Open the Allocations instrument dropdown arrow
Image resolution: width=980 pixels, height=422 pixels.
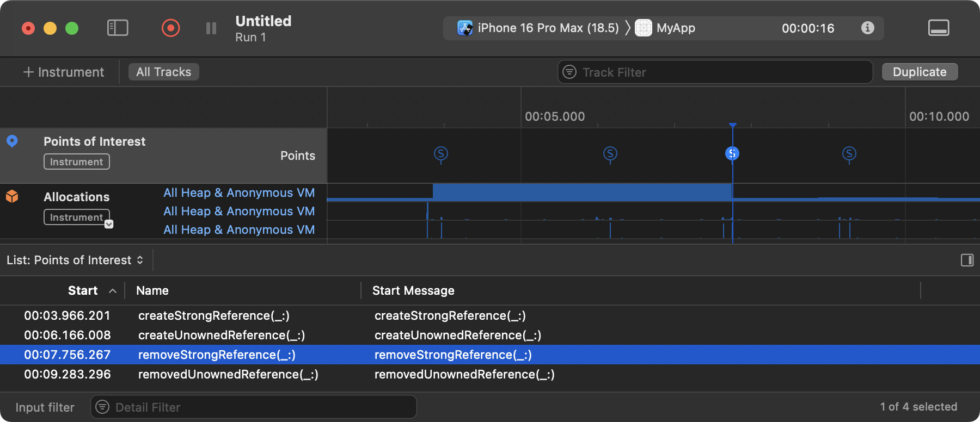click(109, 224)
